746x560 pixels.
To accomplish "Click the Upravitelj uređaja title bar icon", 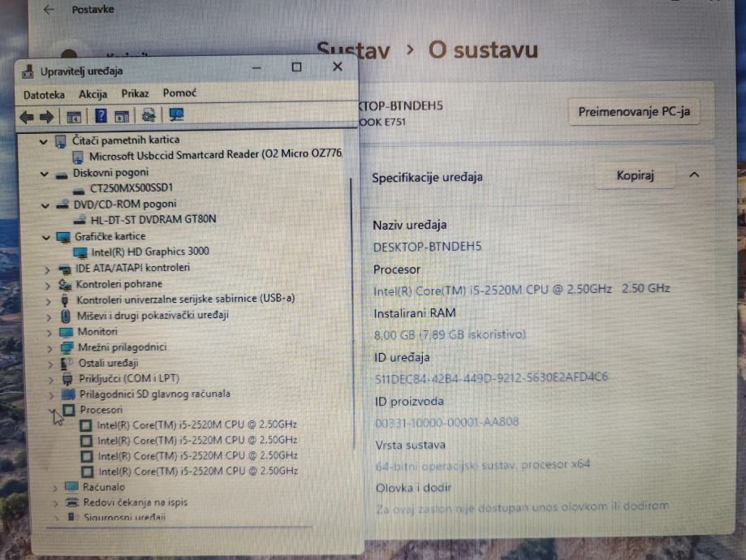I will [x=28, y=71].
